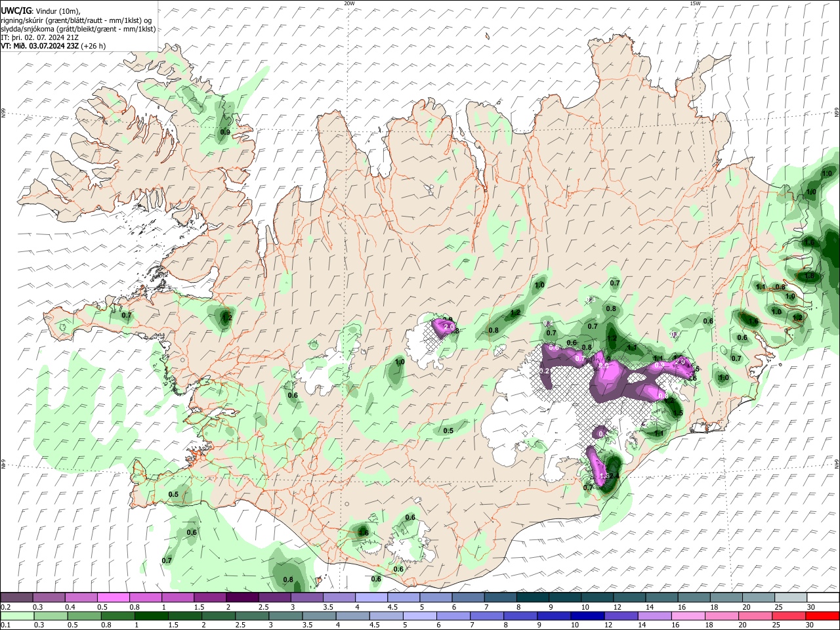The width and height of the screenshot is (840, 630).
Task: Click the '64N' latitude label on right edge
Action: pos(837,464)
